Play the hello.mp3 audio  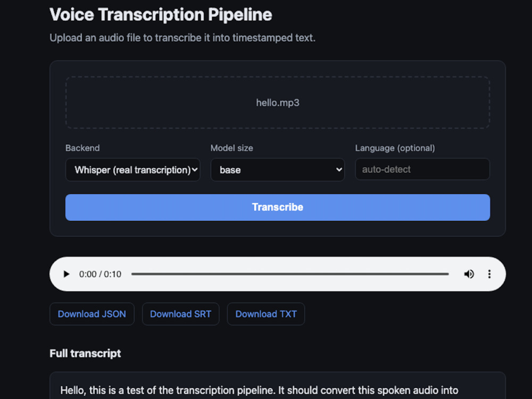click(66, 274)
